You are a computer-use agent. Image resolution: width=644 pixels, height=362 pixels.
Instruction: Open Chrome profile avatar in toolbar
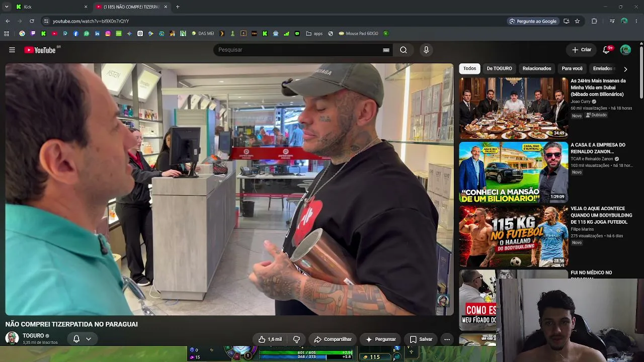(624, 21)
